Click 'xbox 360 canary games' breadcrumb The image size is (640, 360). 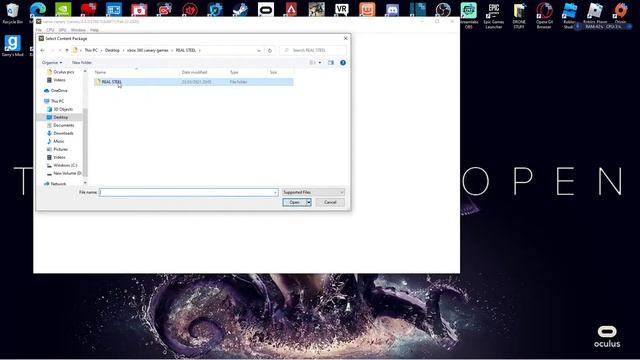pos(147,50)
